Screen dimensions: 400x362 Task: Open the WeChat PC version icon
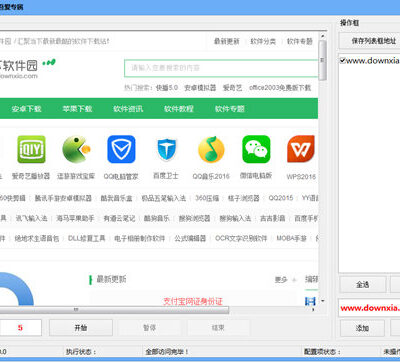click(x=256, y=149)
